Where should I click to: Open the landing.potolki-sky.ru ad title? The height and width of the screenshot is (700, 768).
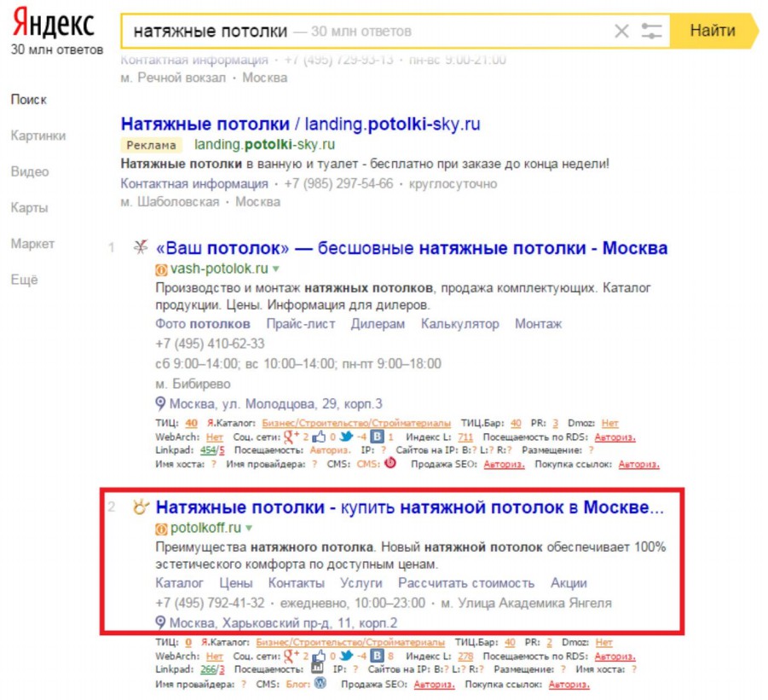[x=300, y=124]
